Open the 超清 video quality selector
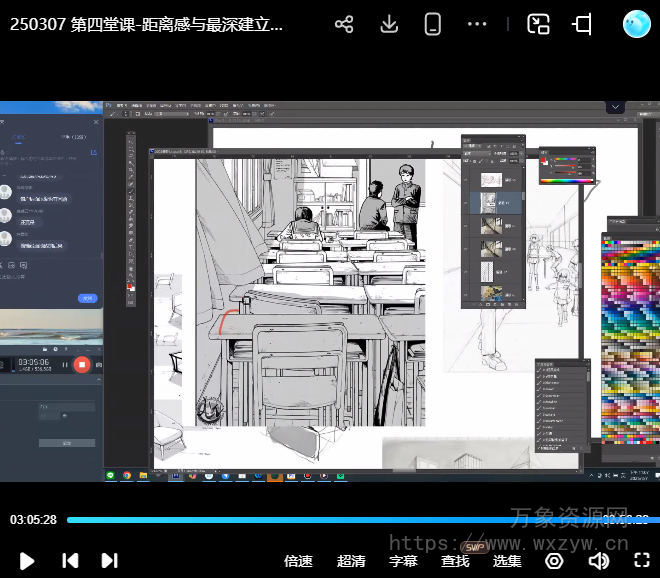This screenshot has width=660, height=578. (351, 561)
